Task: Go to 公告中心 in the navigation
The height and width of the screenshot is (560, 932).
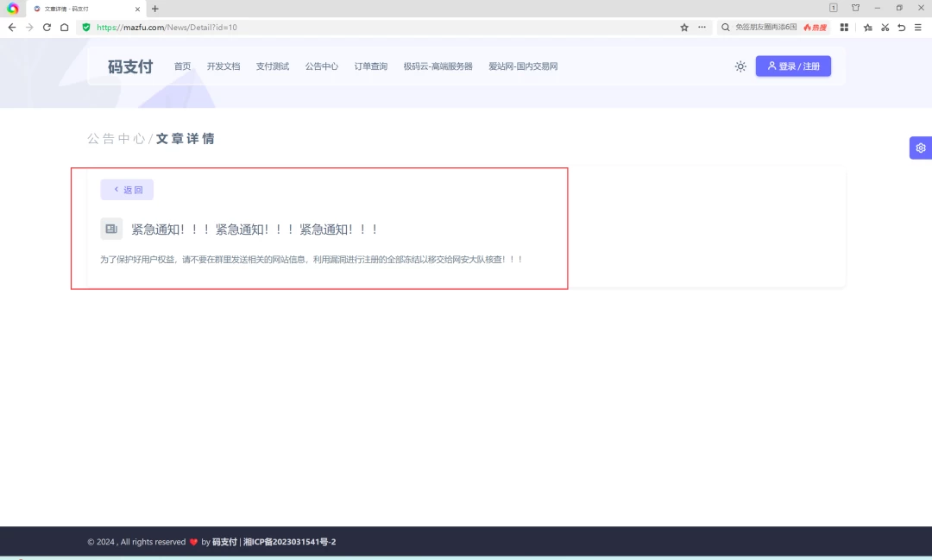Action: click(321, 66)
